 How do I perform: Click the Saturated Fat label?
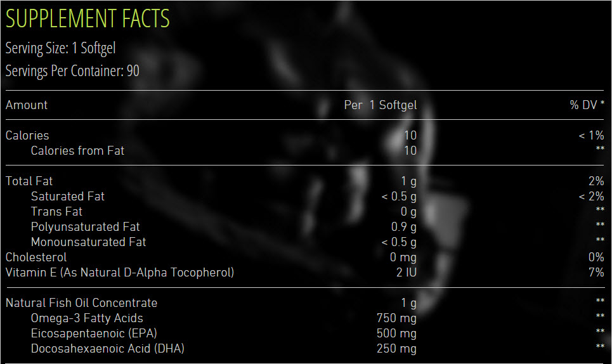[68, 197]
